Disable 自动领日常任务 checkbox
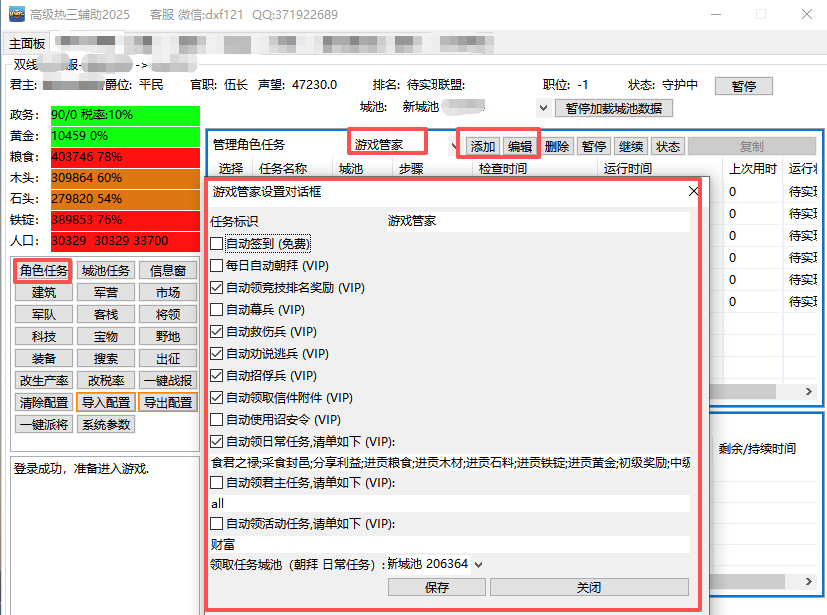 tap(217, 442)
